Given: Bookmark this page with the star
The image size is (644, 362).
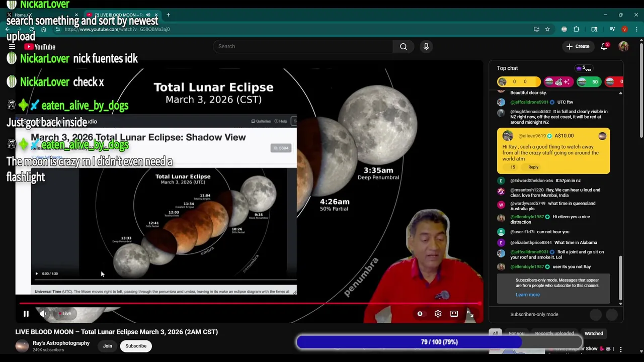Looking at the screenshot, I should 547,29.
